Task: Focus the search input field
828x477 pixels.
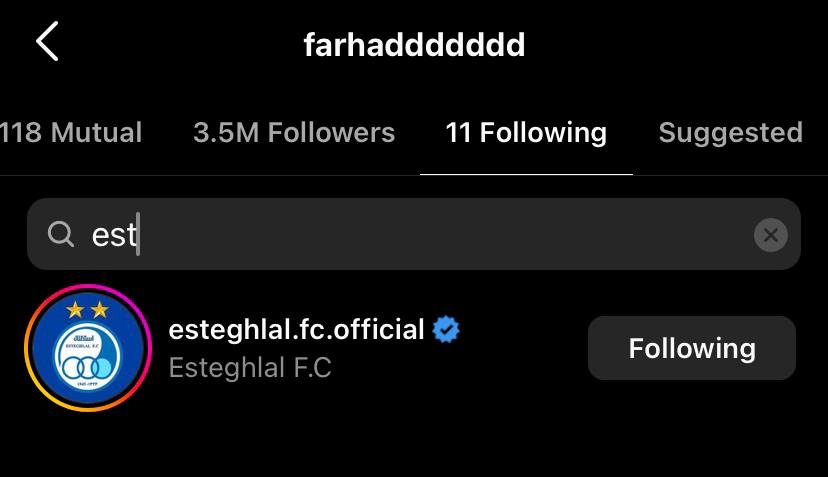Action: tap(414, 234)
